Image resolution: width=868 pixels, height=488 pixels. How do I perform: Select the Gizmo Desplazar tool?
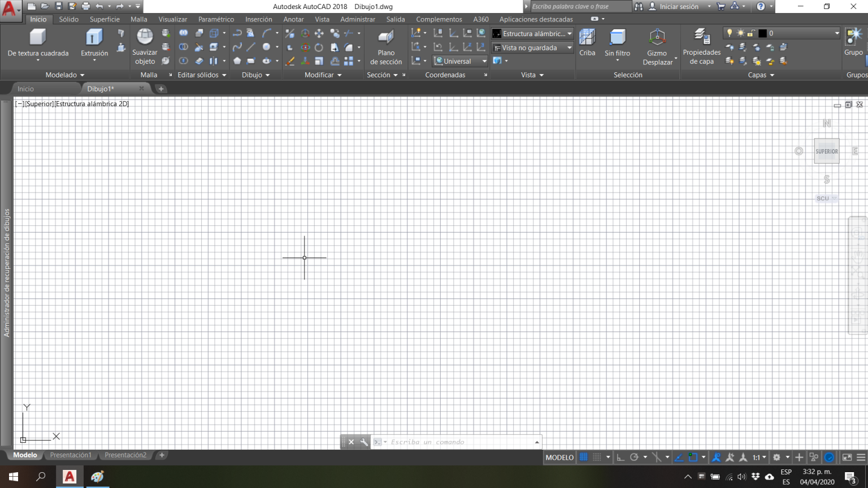(657, 38)
